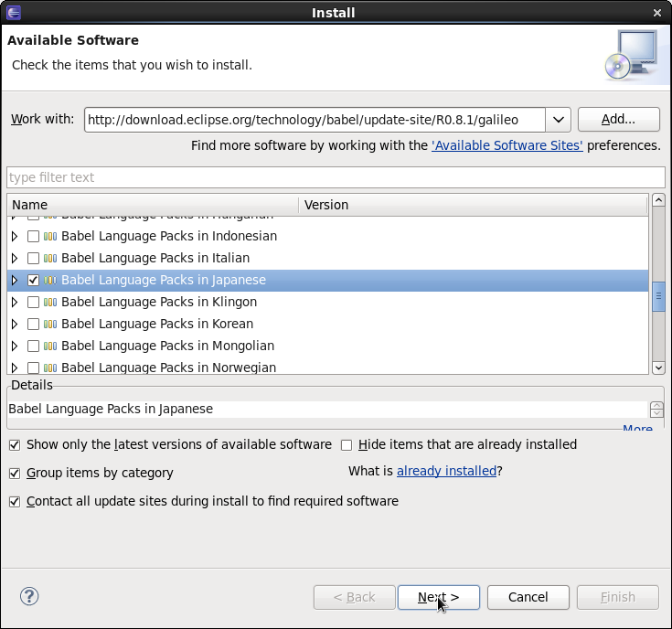Click the software list scroll down arrow
This screenshot has height=629, width=672.
pos(658,368)
